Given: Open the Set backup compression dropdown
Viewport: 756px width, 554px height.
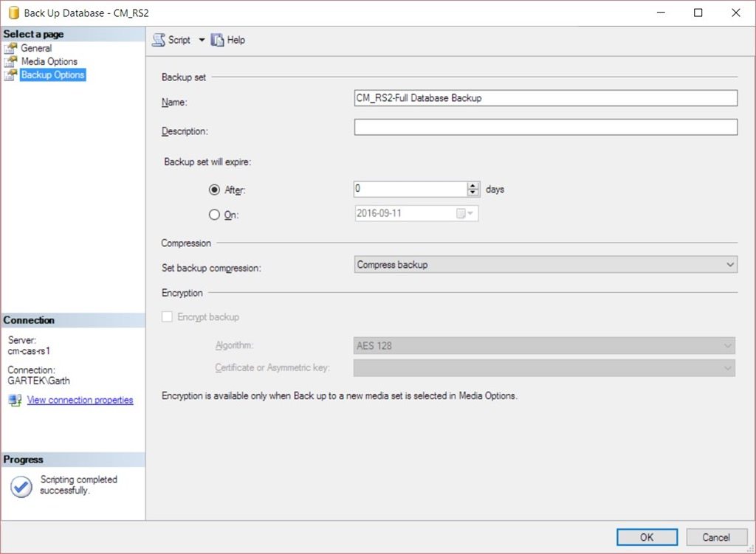Looking at the screenshot, I should click(x=729, y=264).
